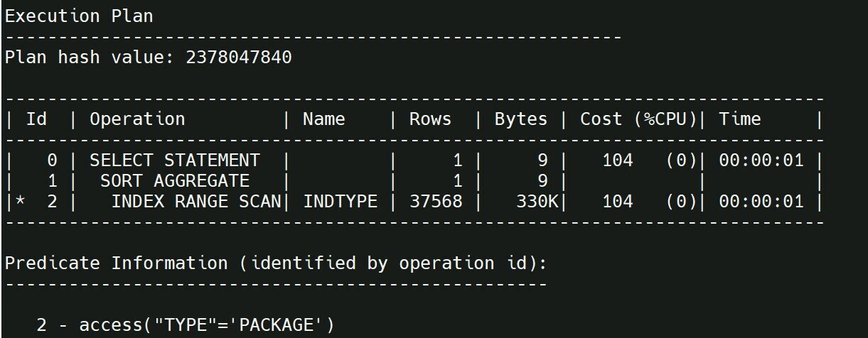
Task: Click the "Predicate Information" heading line
Action: tap(276, 263)
